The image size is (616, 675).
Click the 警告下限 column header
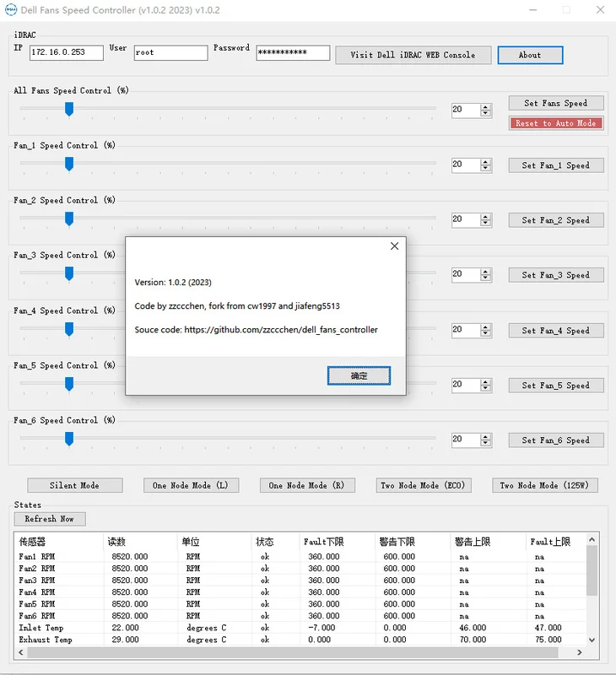(x=413, y=541)
